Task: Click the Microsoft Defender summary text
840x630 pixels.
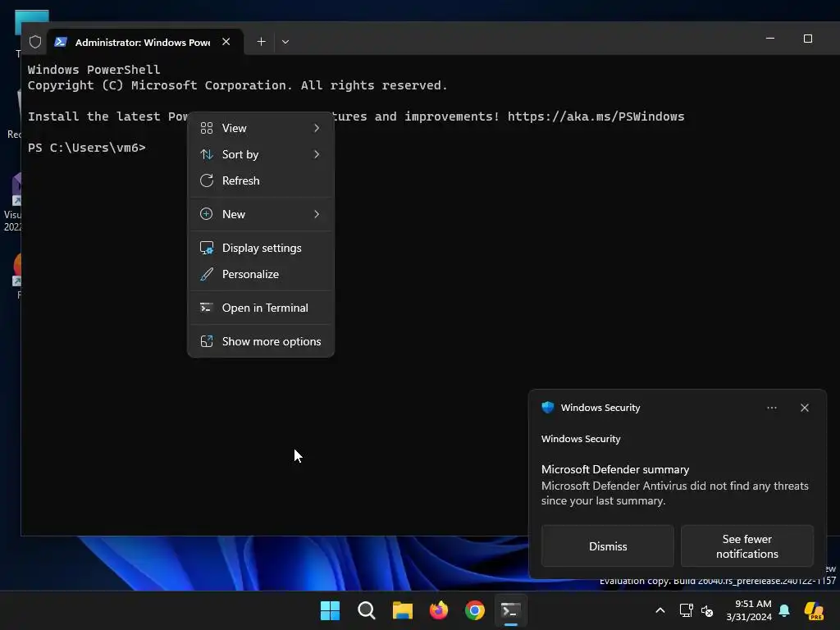Action: [615, 469]
